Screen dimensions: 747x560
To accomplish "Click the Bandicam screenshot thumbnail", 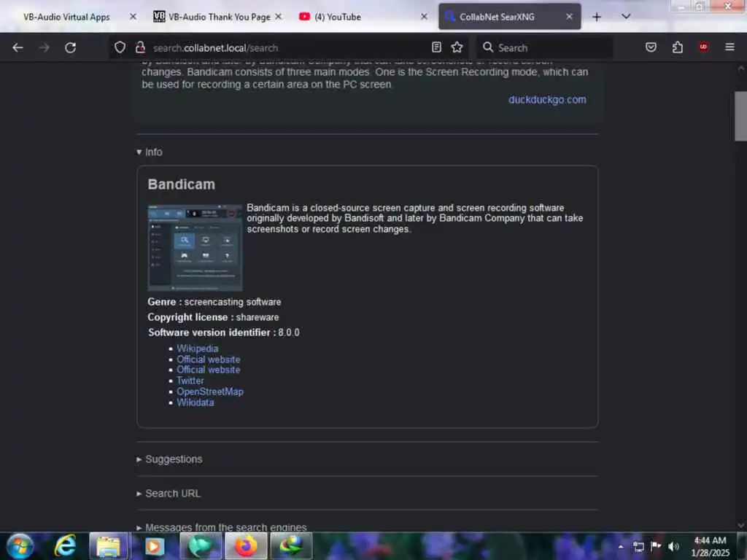I will (x=195, y=248).
